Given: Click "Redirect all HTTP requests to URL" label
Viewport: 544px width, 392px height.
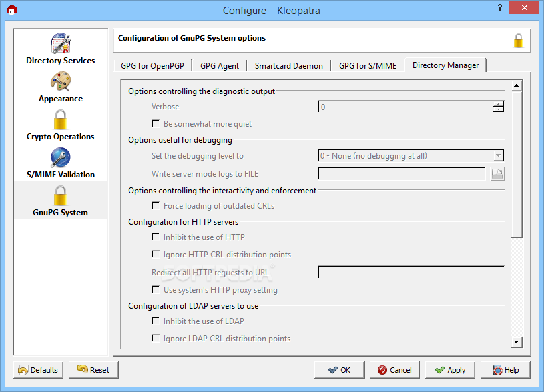Looking at the screenshot, I should [210, 273].
